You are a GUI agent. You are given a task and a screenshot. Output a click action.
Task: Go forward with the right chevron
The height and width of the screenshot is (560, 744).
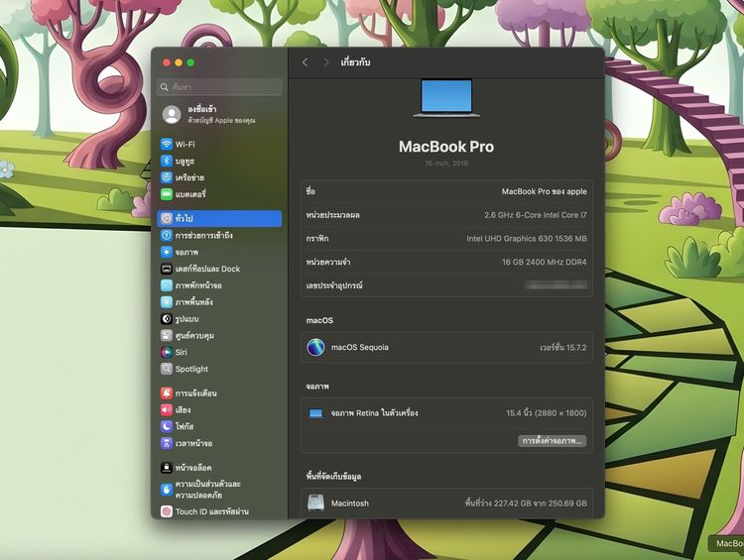pos(325,62)
